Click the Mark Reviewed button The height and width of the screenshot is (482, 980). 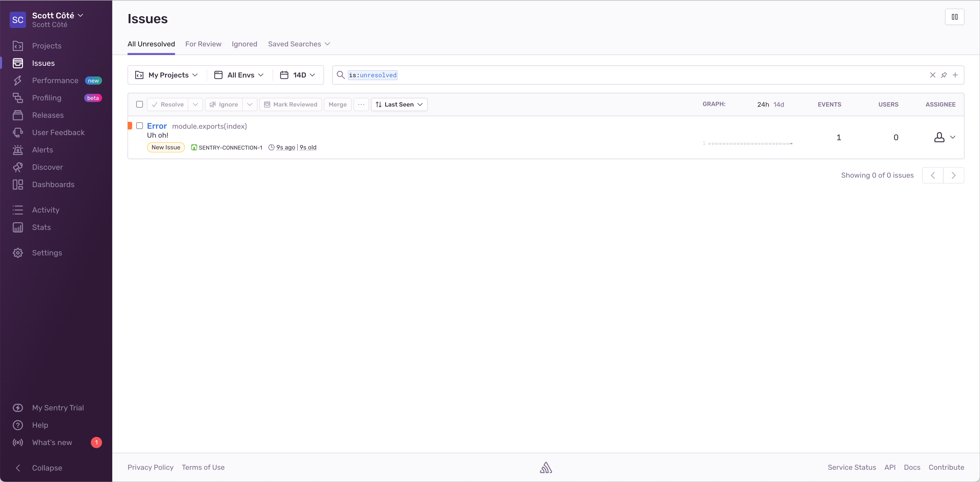[x=291, y=105]
